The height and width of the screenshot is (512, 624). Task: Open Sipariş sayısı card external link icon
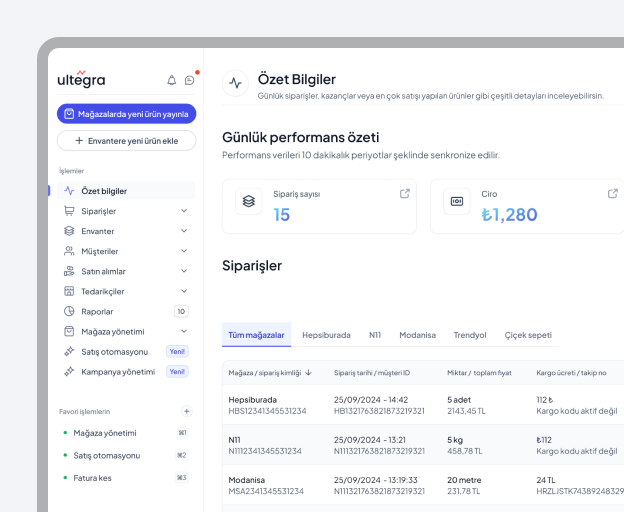(405, 193)
